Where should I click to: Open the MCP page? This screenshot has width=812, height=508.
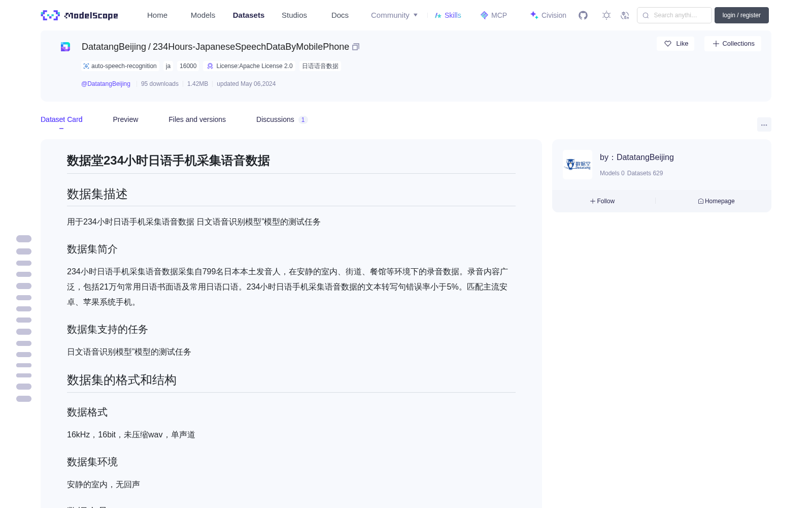pyautogui.click(x=494, y=15)
